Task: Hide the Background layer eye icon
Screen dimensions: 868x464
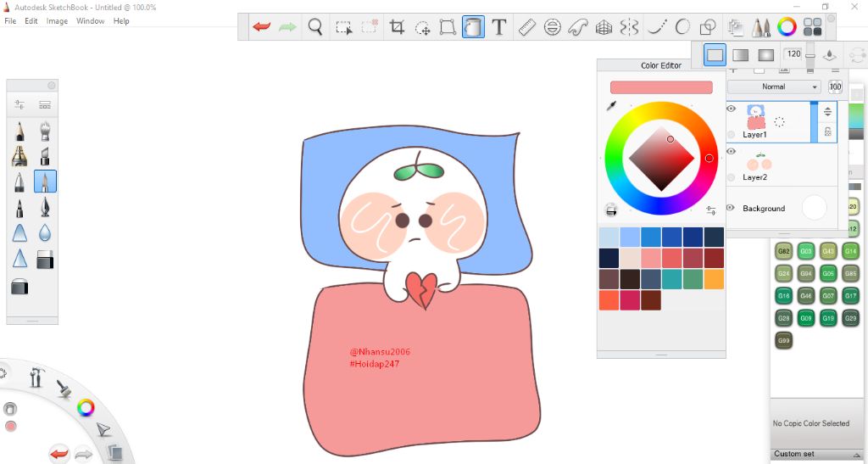Action: 730,208
